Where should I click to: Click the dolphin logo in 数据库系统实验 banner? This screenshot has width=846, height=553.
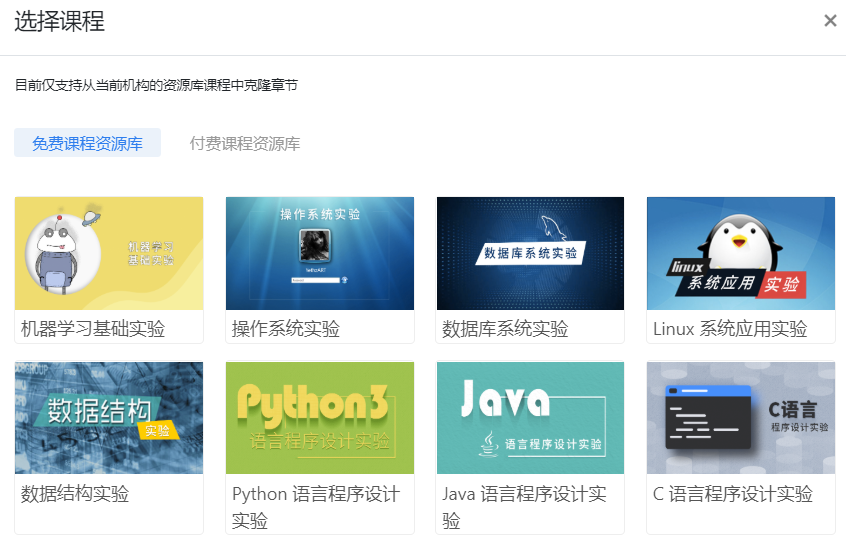point(547,225)
